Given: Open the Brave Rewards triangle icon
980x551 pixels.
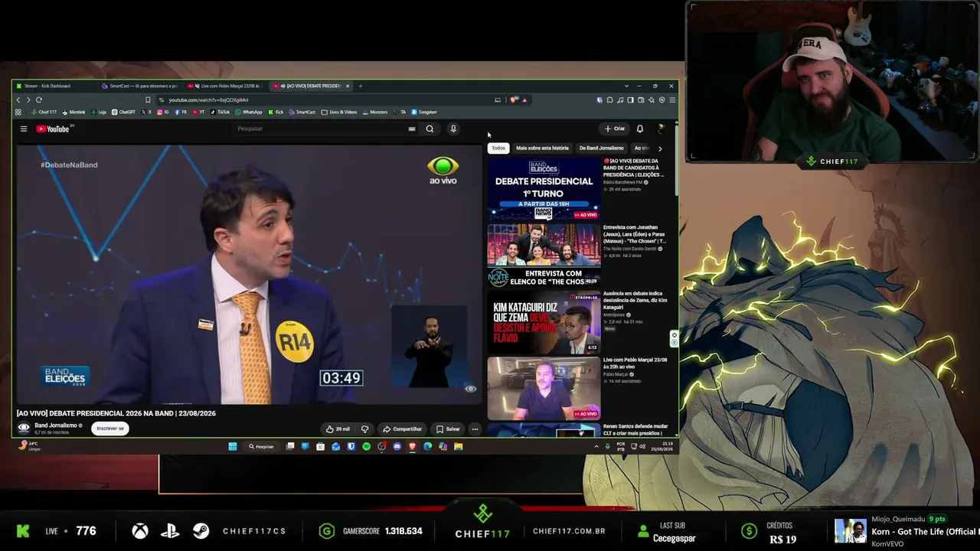Looking at the screenshot, I should 524,99.
